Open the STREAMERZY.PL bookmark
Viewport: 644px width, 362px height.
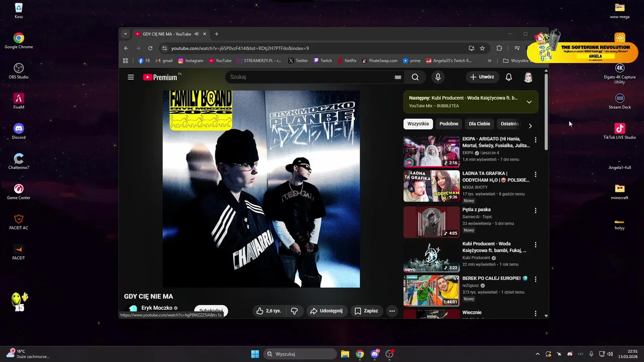pos(259,60)
